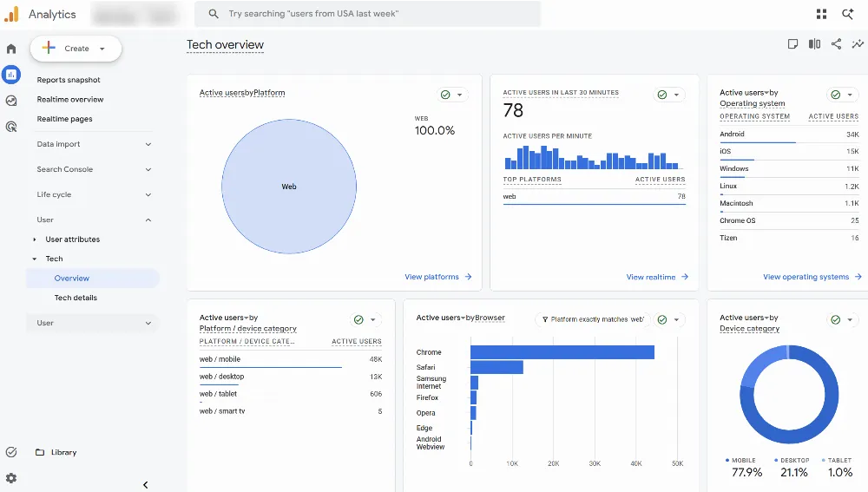This screenshot has height=492, width=868.
Task: Open the Explore icon in left rail
Action: point(11,101)
